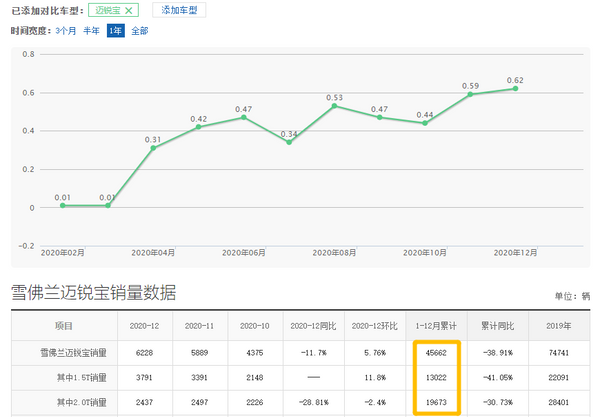Viewport: 600px width, 417px height.
Task: Click the 2020-12环比 column header
Action: coord(375,326)
